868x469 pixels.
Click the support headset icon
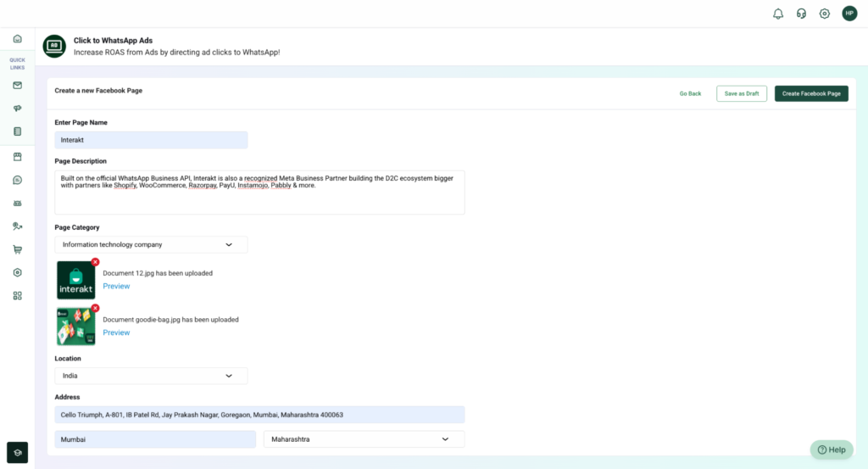(801, 14)
